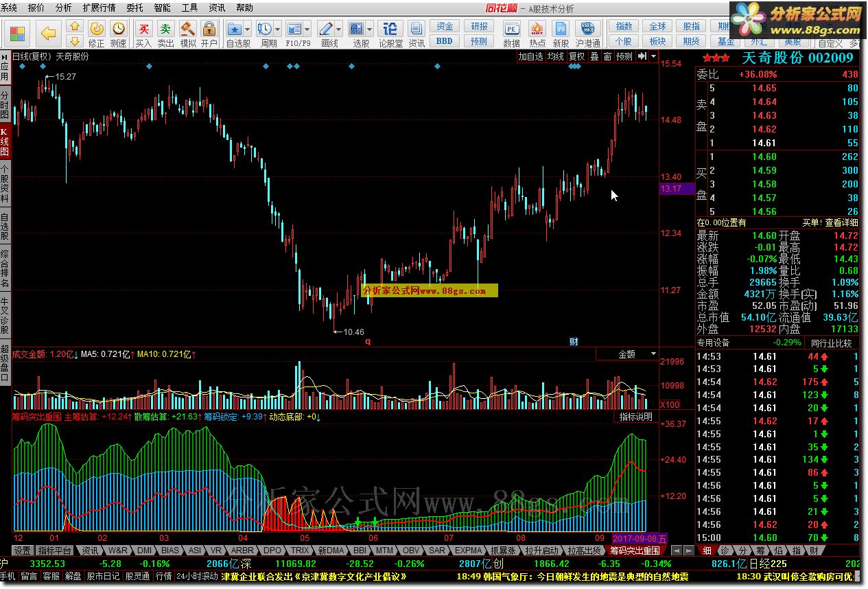
Task: Open the 综合排名 side tab
Action: pyautogui.click(x=5, y=268)
